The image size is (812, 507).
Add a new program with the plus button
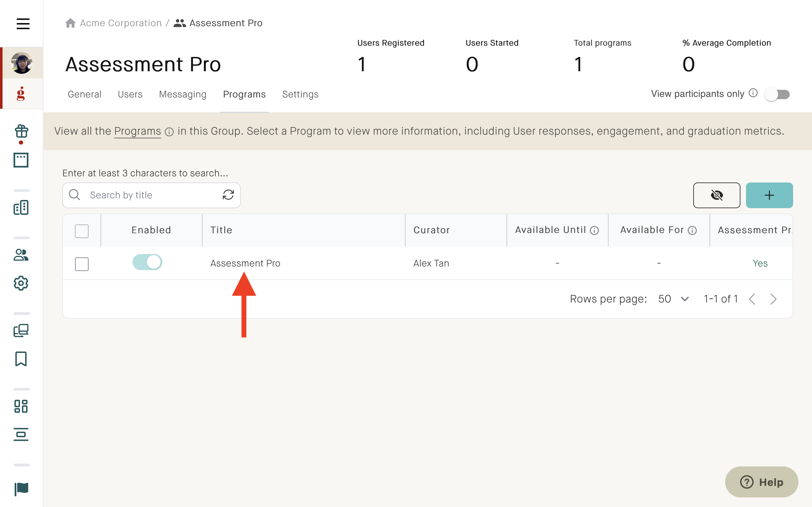[769, 195]
